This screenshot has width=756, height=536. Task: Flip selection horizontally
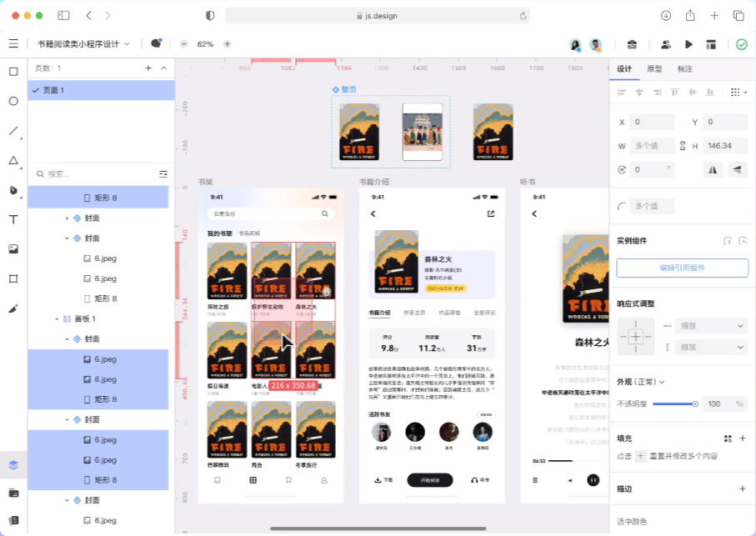713,170
